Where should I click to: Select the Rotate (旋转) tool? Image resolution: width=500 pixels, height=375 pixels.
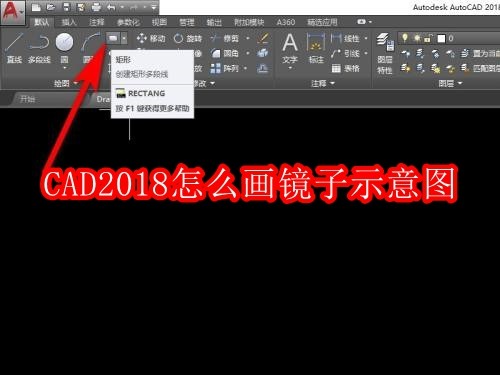click(188, 39)
